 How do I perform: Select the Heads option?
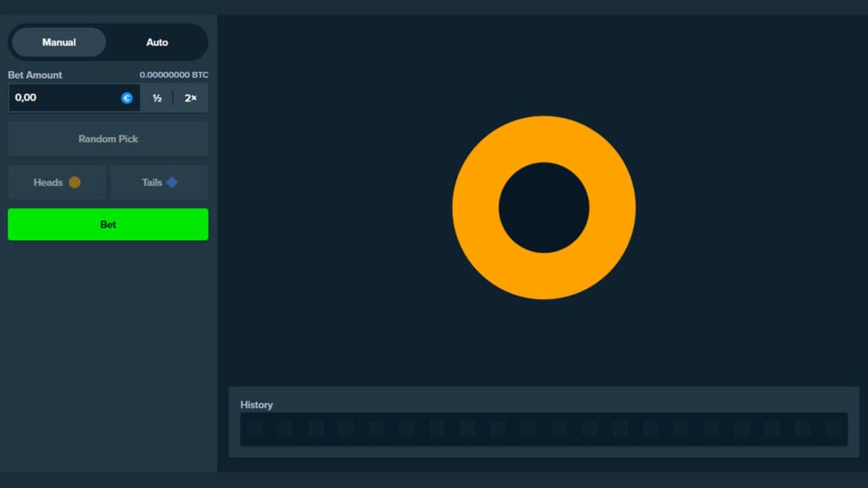[x=57, y=182]
